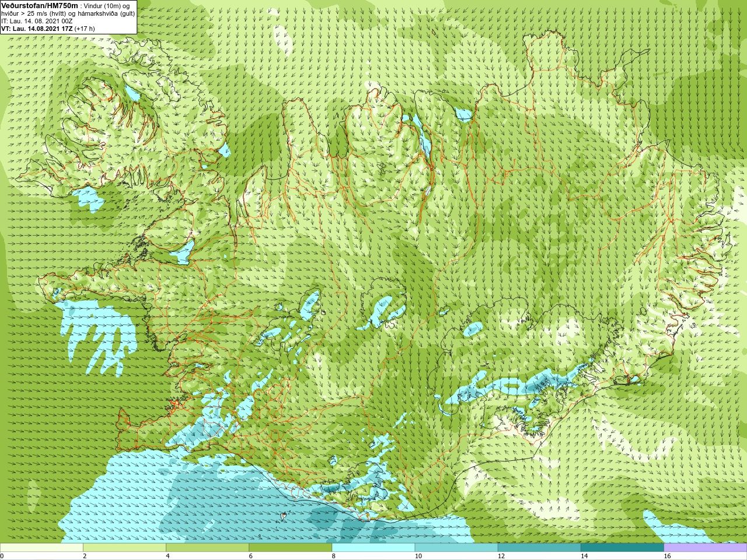
Task: Click the legend scale label '16'
Action: (x=668, y=556)
